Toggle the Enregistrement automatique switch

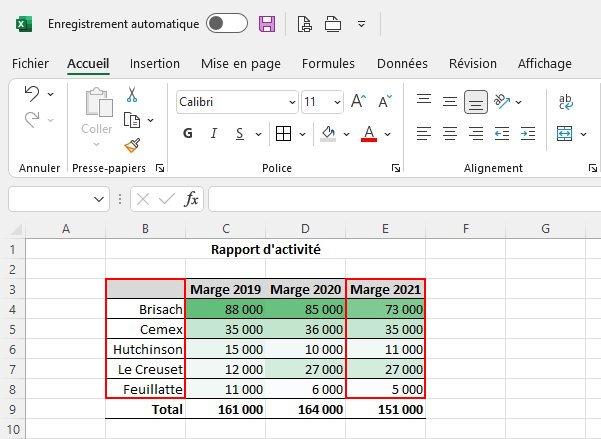tap(226, 24)
